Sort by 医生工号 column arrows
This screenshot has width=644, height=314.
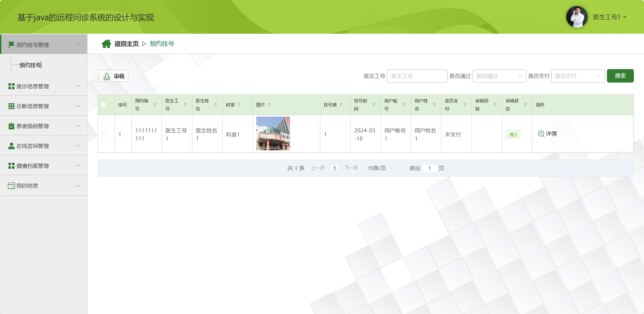(185, 105)
